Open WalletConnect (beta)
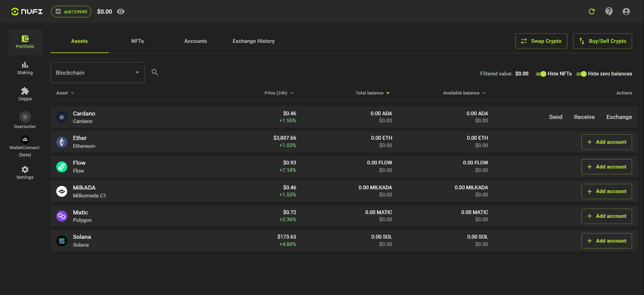The height and width of the screenshot is (295, 644). [25, 147]
